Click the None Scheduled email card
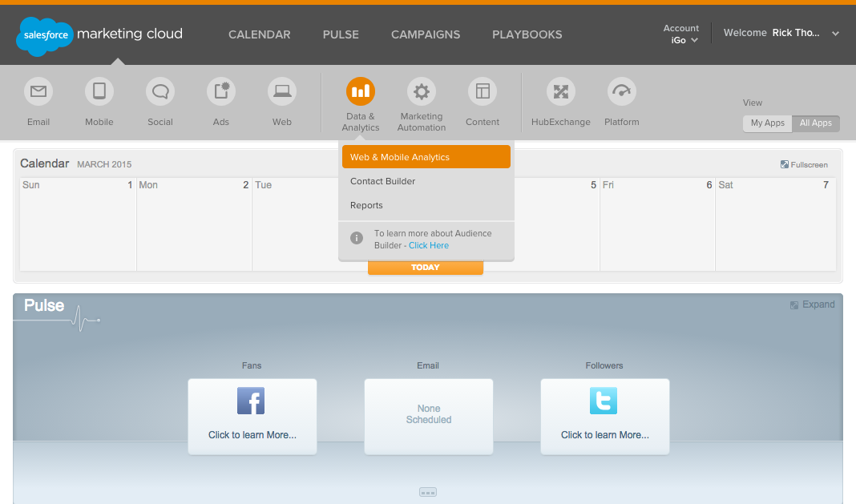The image size is (856, 504). pos(429,417)
